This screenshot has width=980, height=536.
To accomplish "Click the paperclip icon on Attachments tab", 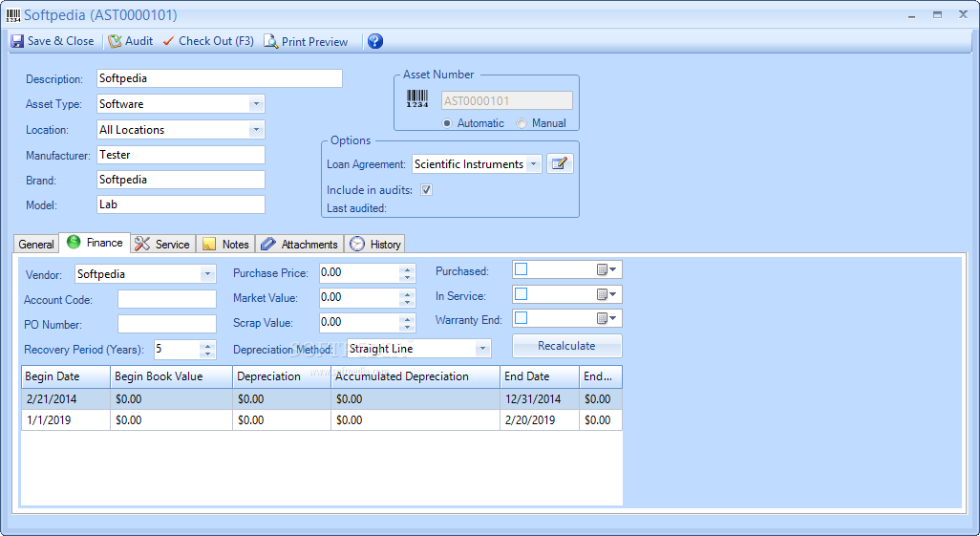I will pyautogui.click(x=268, y=244).
